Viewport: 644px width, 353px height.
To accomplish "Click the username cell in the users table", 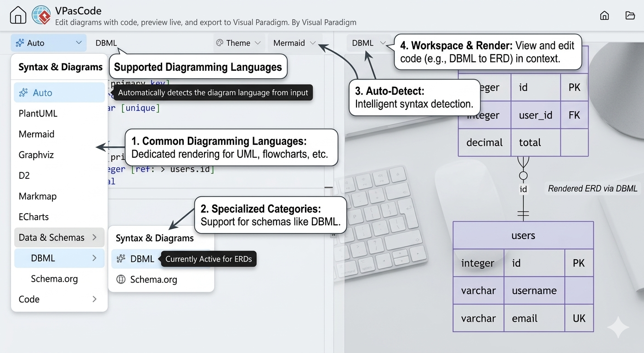I will 534,290.
